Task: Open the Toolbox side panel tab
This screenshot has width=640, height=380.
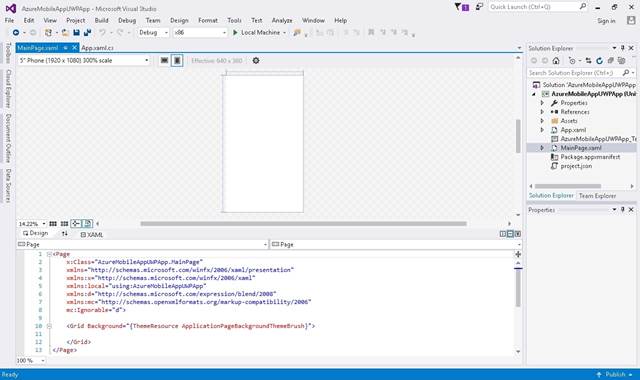Action: click(8, 53)
